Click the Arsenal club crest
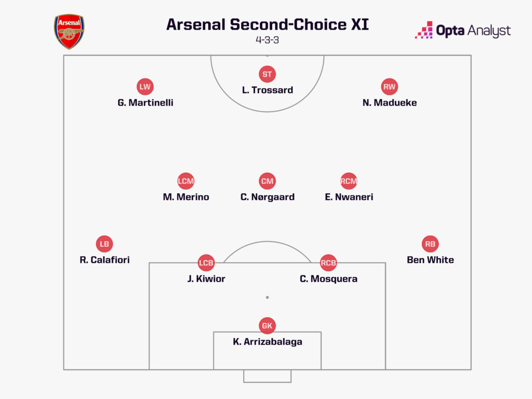Screen dimensions: 532x399 [x=69, y=31]
